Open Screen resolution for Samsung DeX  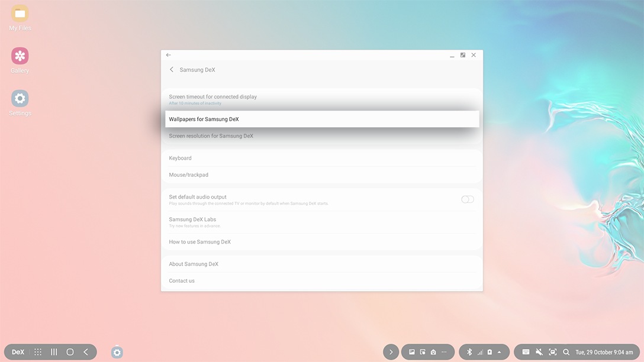(322, 136)
